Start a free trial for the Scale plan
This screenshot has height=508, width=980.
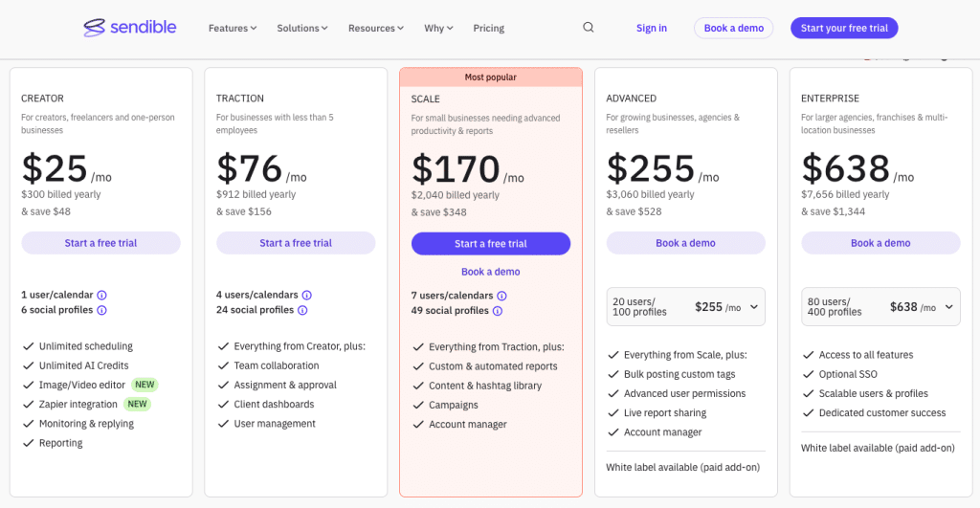(x=491, y=244)
